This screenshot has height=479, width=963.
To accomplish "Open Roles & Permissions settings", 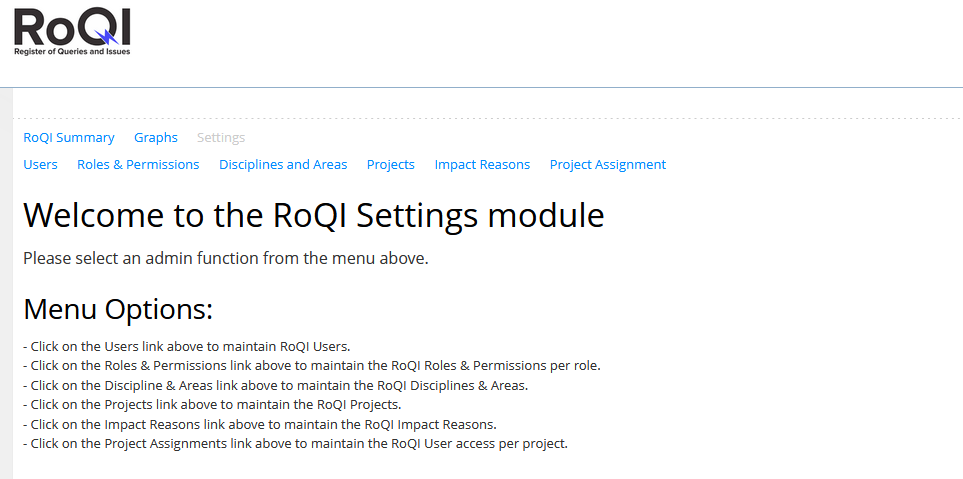I will 138,165.
